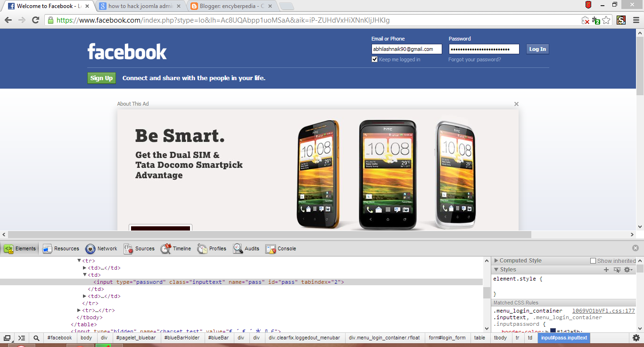This screenshot has height=347, width=644.
Task: Open a new tab
Action: [286, 6]
